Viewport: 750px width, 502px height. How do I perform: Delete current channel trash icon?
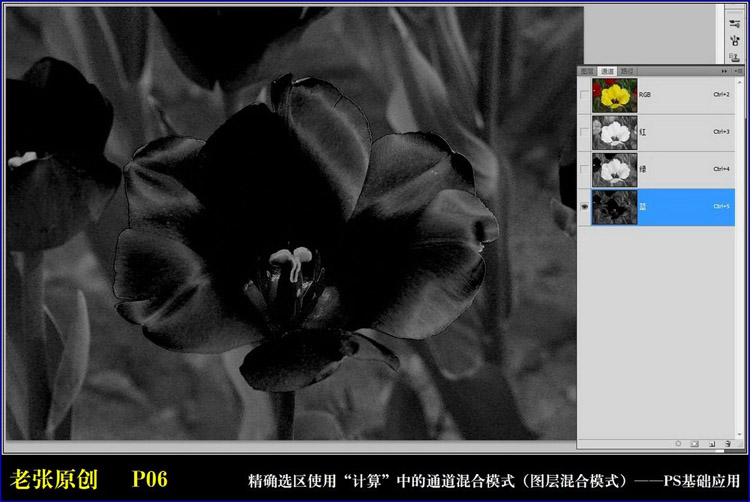pyautogui.click(x=728, y=444)
